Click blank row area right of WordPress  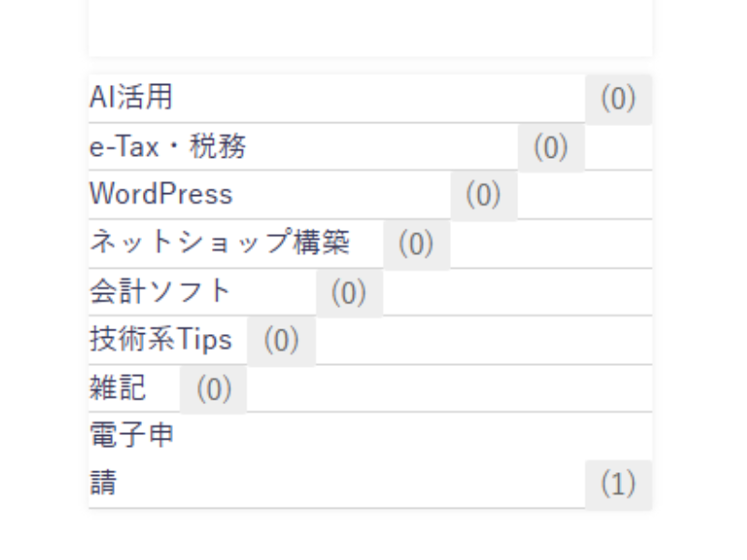click(x=584, y=196)
